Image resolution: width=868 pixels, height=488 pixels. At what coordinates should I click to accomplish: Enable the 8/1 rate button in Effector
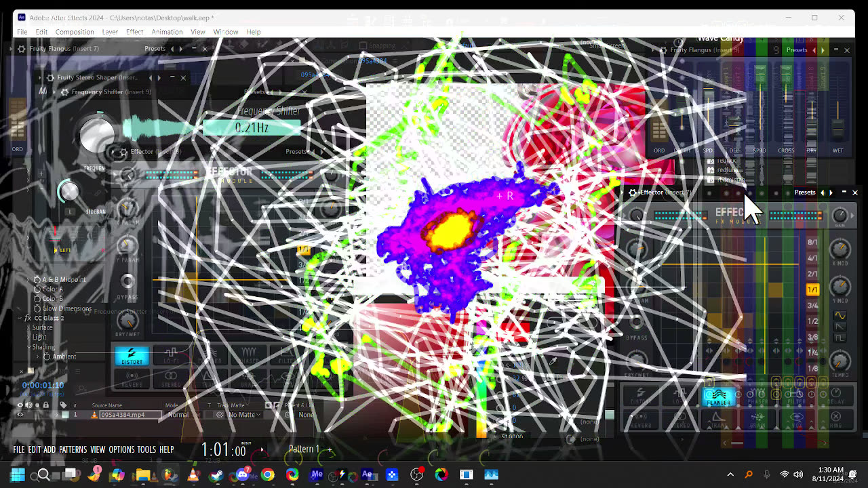coord(812,242)
